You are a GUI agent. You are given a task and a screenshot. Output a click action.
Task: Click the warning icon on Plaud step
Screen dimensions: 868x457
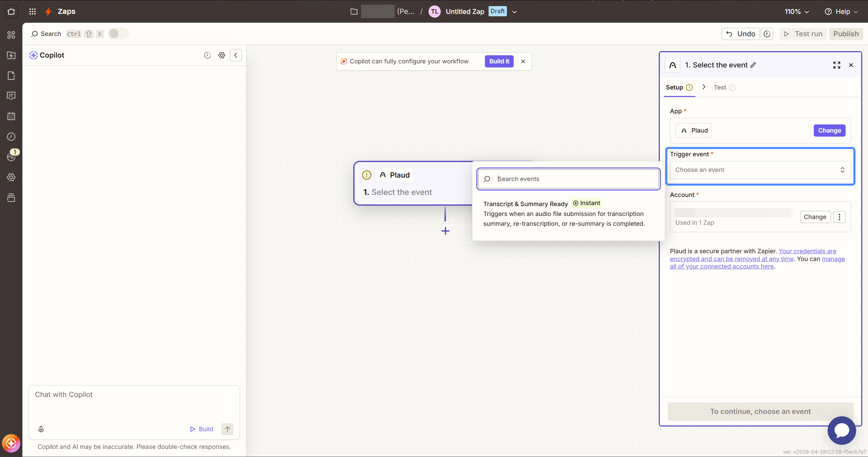point(367,175)
